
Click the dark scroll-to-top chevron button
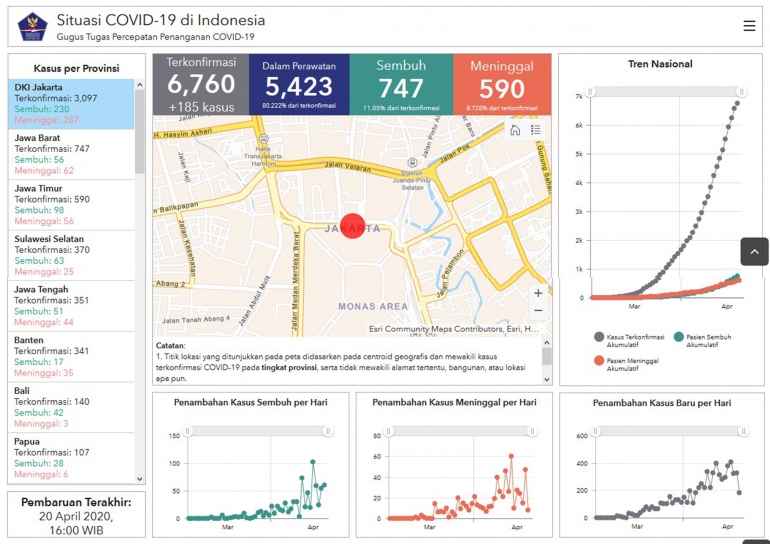pyautogui.click(x=754, y=251)
